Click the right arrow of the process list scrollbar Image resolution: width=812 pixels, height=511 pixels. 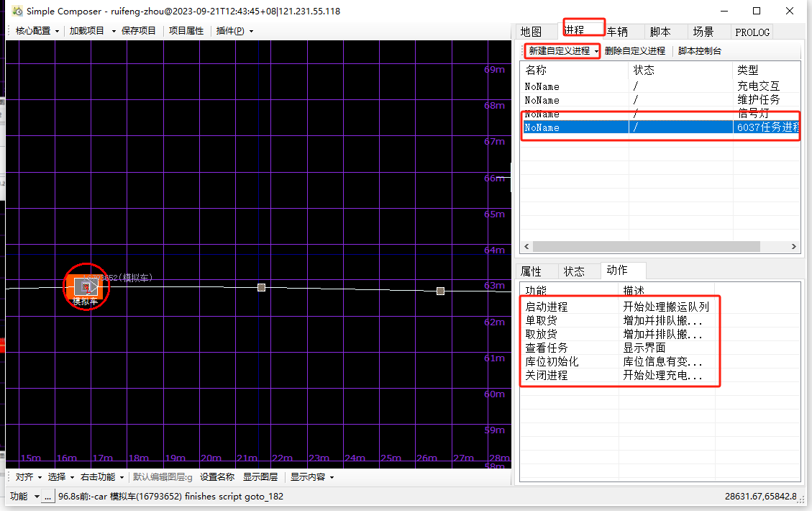[794, 246]
